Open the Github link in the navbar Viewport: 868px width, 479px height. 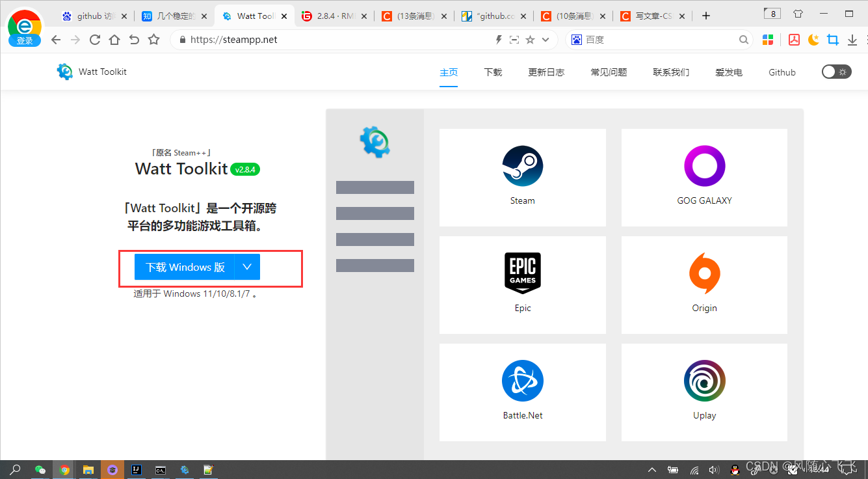[x=782, y=72]
